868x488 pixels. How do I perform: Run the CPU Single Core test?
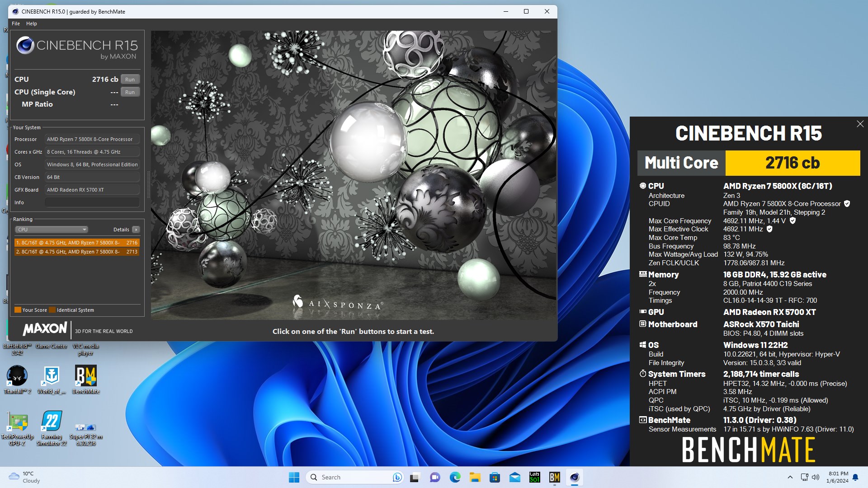130,92
